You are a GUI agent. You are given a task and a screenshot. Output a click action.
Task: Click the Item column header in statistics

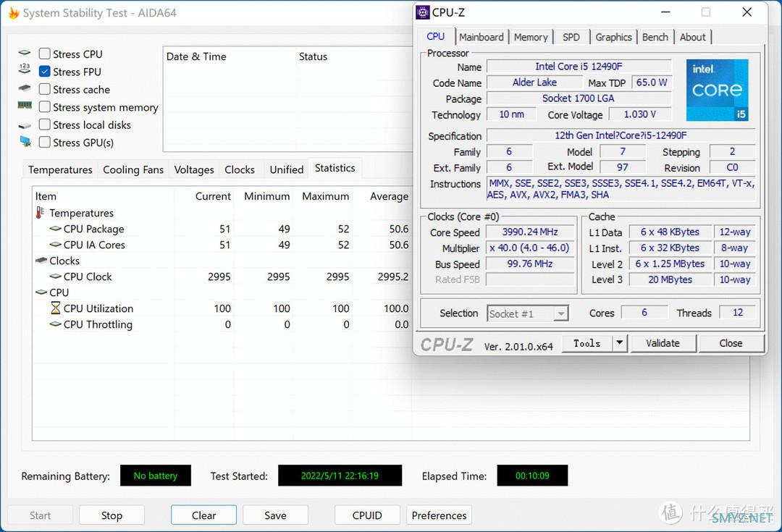pos(104,196)
